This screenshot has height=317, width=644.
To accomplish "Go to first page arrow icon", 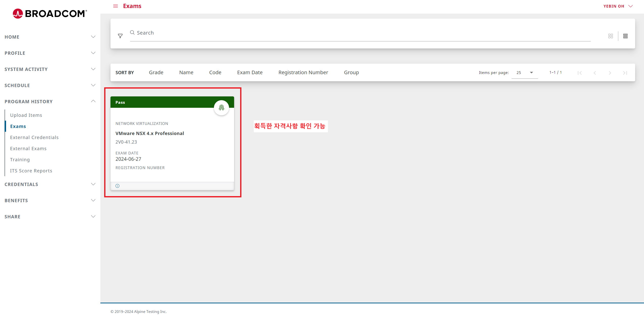I will coord(580,73).
